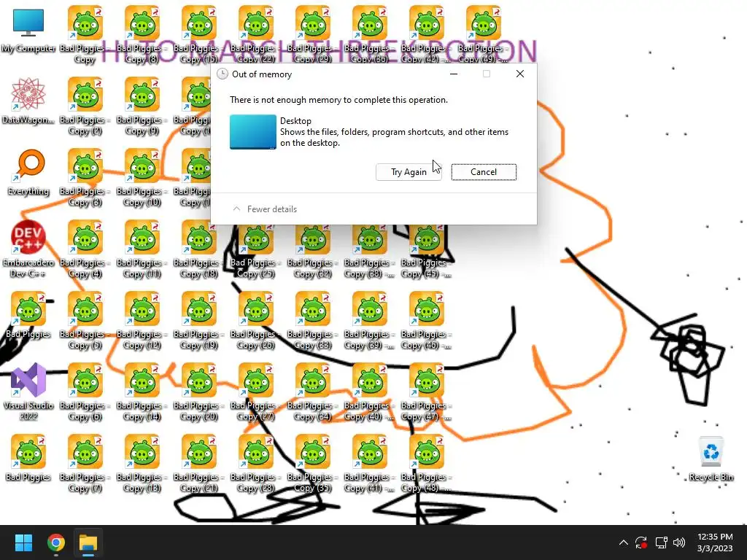
Task: Select the Bad Piggies - Copy (46) shortcut
Action: pos(426,320)
